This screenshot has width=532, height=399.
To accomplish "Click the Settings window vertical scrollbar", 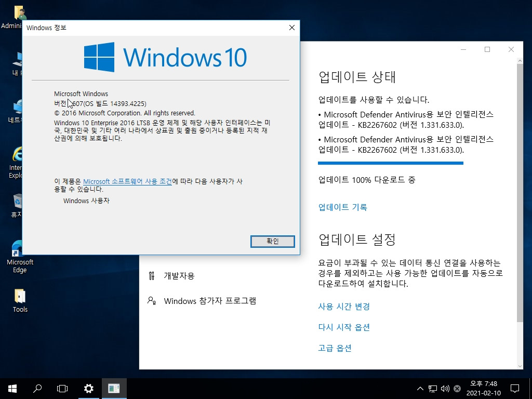I will coord(520,193).
